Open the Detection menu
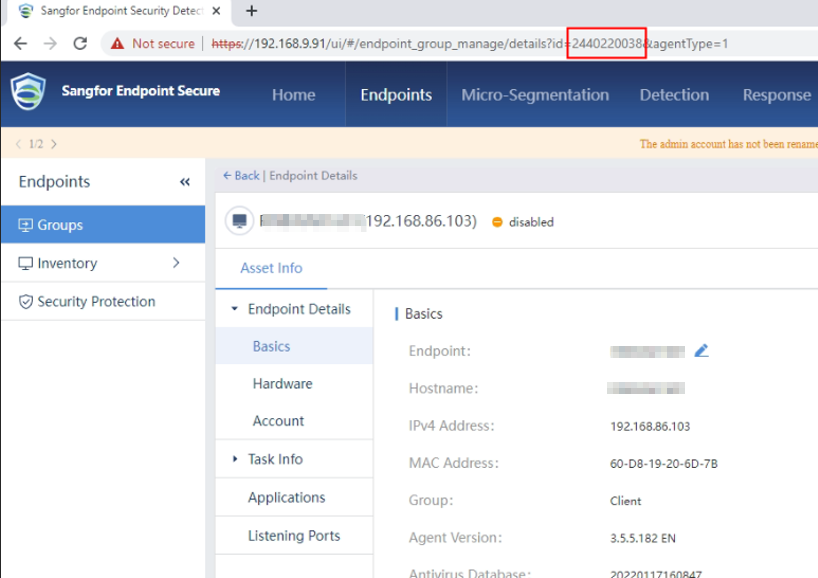The height and width of the screenshot is (578, 818). pyautogui.click(x=674, y=95)
